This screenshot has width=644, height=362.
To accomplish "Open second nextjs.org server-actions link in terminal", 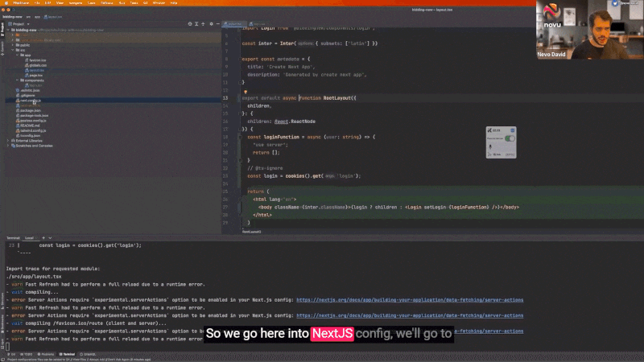I will click(410, 315).
